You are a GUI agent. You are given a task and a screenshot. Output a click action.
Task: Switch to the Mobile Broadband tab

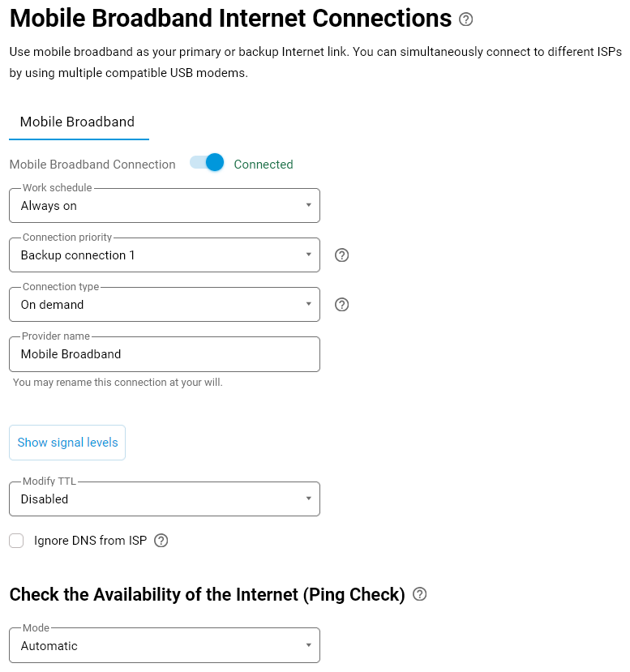[x=77, y=122]
